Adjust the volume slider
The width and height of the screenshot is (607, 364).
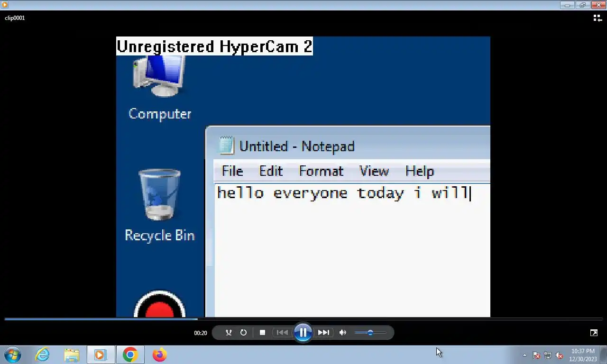[370, 333]
